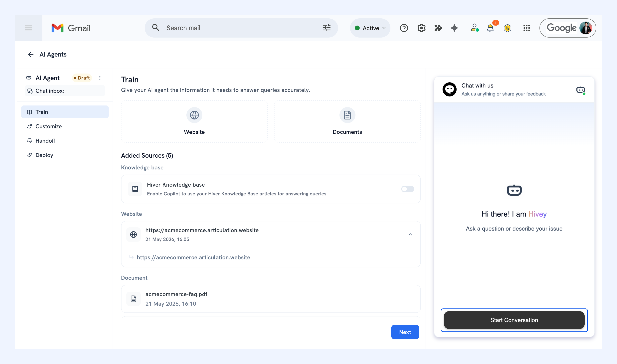
Task: Open the Google apps grid
Action: point(526,28)
